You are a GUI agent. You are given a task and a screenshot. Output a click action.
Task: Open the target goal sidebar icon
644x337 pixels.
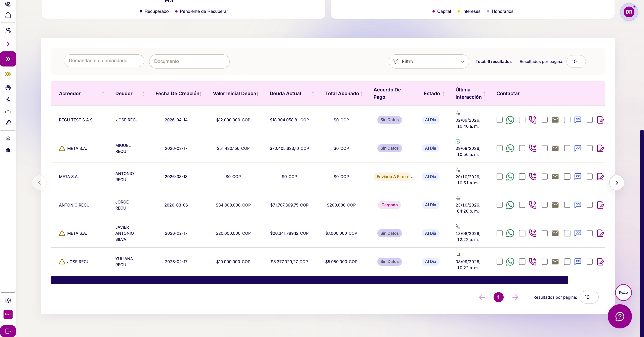(x=8, y=88)
